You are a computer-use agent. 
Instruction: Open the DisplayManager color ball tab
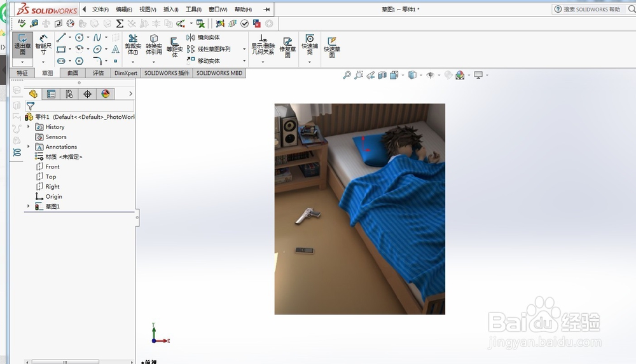point(106,94)
